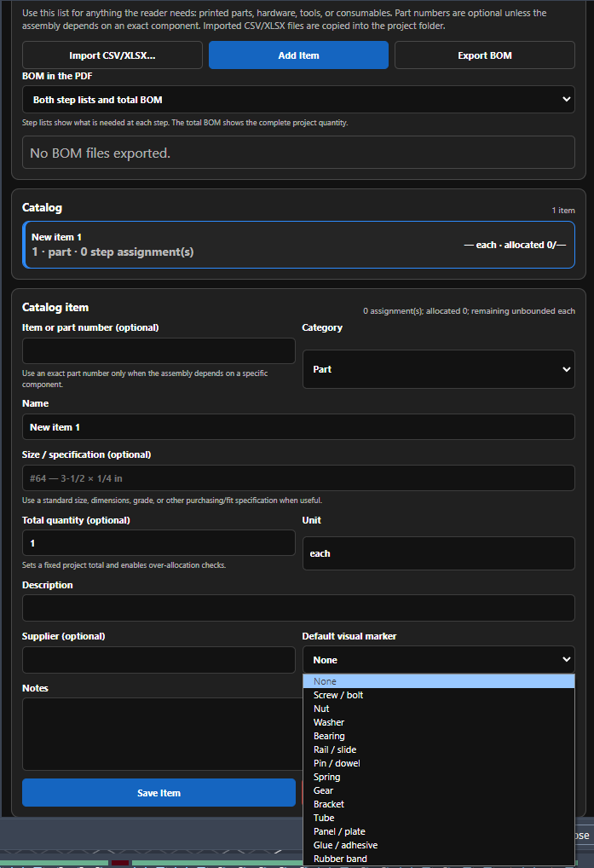Choose the Gear marker option
Viewport: 594px width, 868px height.
point(439,790)
